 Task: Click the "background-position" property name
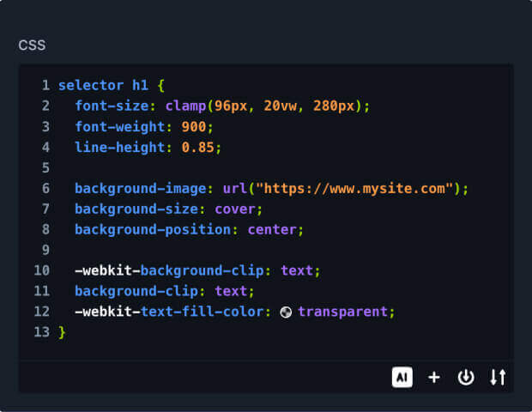(x=153, y=229)
